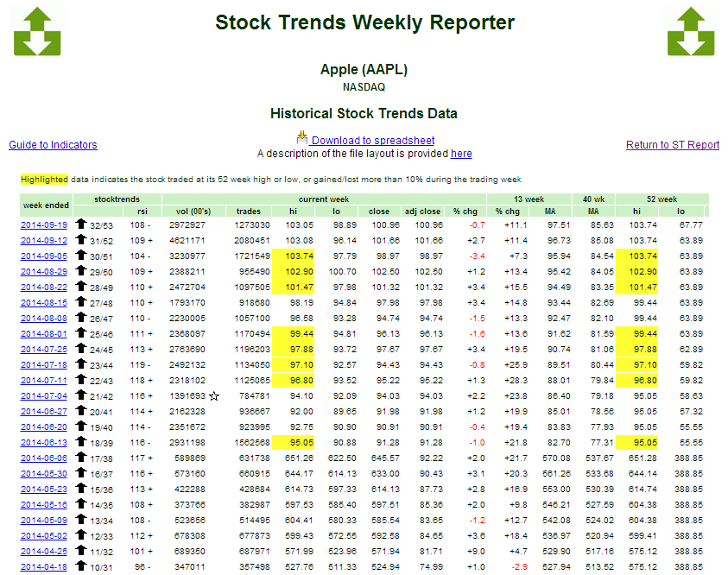This screenshot has width=728, height=575.
Task: Click the trend arrow icon in 2014-08-08 row
Action: click(82, 317)
